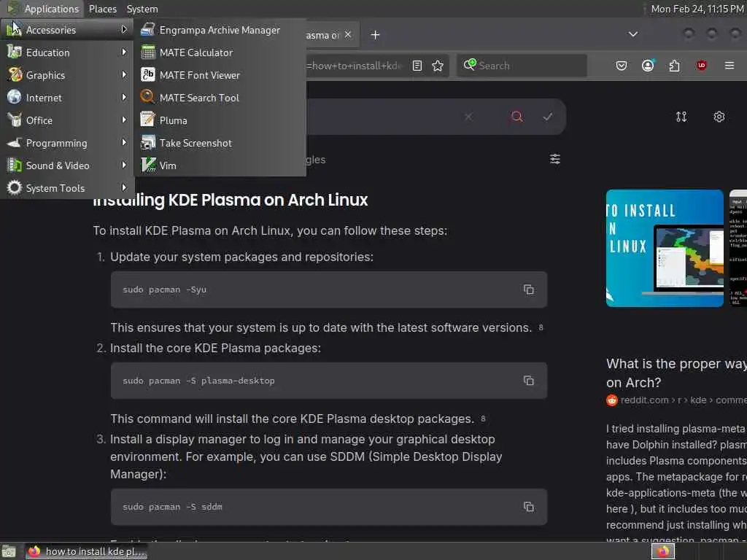The height and width of the screenshot is (560, 747).
Task: Open search page settings gear
Action: (719, 117)
